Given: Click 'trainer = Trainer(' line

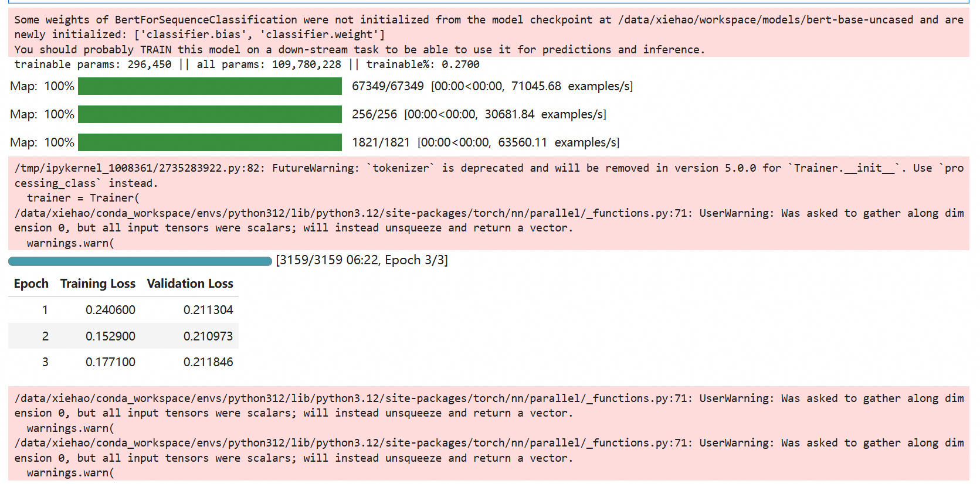Looking at the screenshot, I should click(83, 198).
